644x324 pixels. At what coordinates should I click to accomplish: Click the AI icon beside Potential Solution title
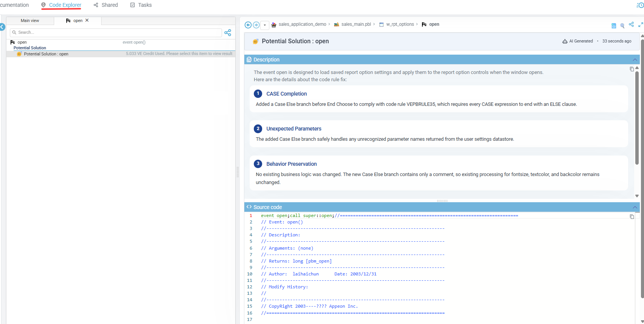256,41
